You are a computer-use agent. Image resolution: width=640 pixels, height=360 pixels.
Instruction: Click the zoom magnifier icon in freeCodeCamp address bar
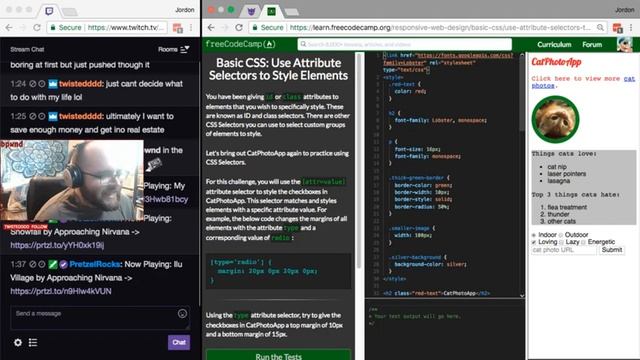(600, 27)
